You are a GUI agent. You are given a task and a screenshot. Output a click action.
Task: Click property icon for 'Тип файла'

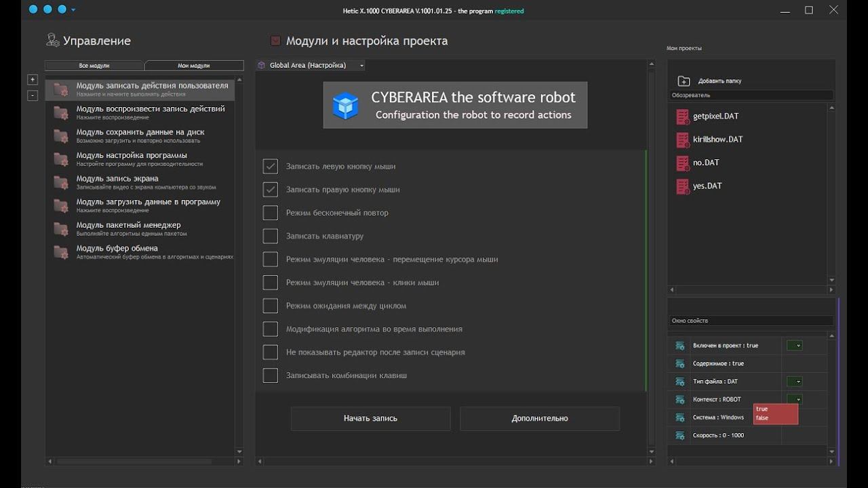(x=679, y=382)
